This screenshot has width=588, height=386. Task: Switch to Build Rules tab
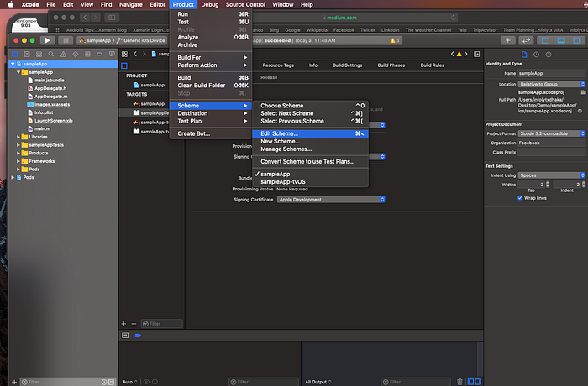(433, 65)
